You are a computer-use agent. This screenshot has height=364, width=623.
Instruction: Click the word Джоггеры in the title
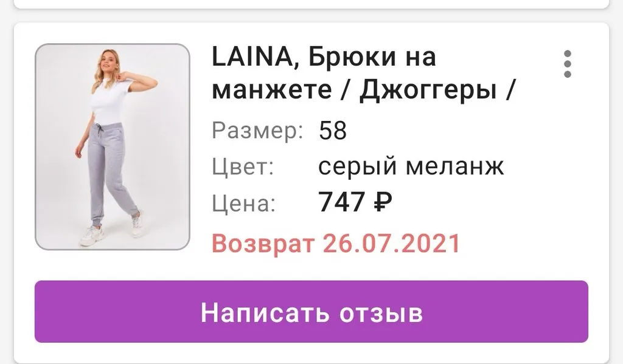tap(428, 90)
